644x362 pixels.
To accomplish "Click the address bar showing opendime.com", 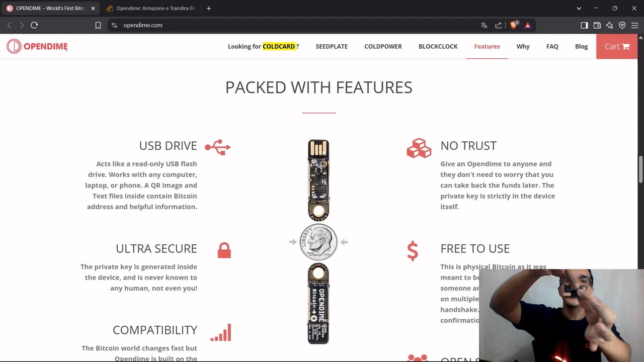I will (297, 25).
